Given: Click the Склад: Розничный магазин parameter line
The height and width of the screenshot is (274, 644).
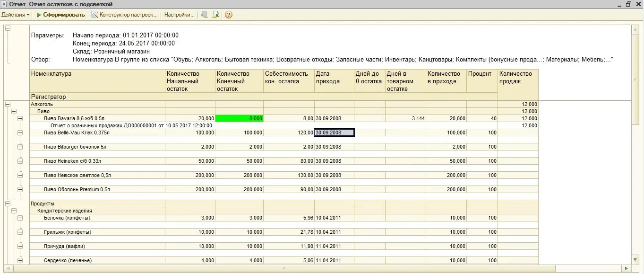Looking at the screenshot, I should [x=111, y=51].
